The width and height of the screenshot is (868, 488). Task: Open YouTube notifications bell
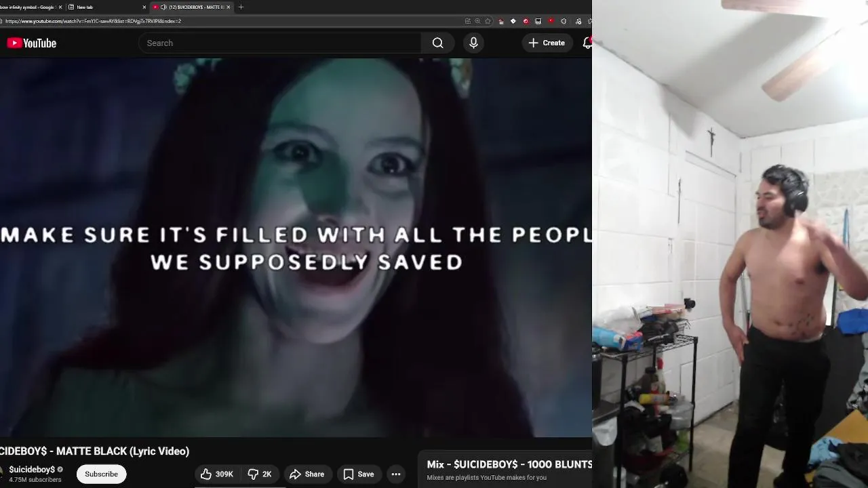click(x=587, y=43)
